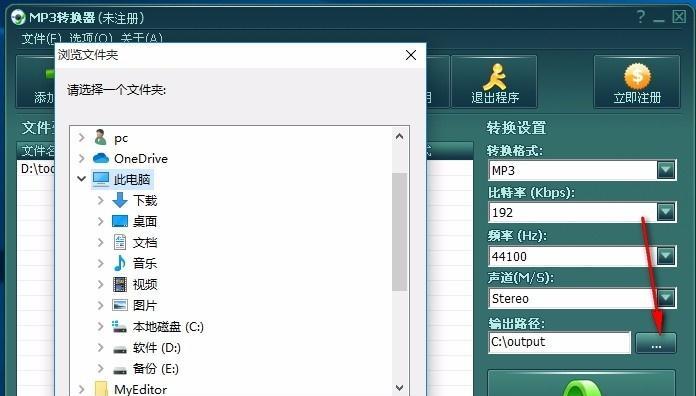The width and height of the screenshot is (696, 396).
Task: Select the 图片 pictures icon
Action: (x=120, y=305)
